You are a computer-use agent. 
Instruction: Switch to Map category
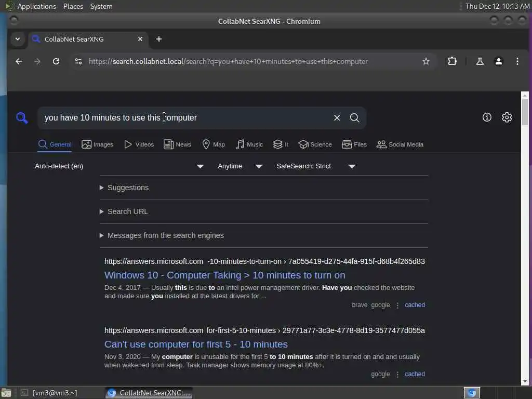click(214, 144)
